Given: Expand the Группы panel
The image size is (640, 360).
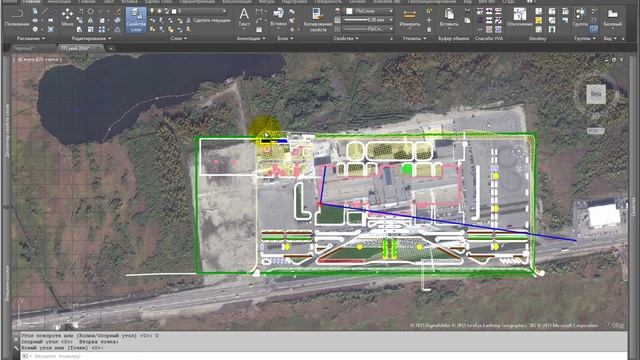Looking at the screenshot, I should point(585,38).
